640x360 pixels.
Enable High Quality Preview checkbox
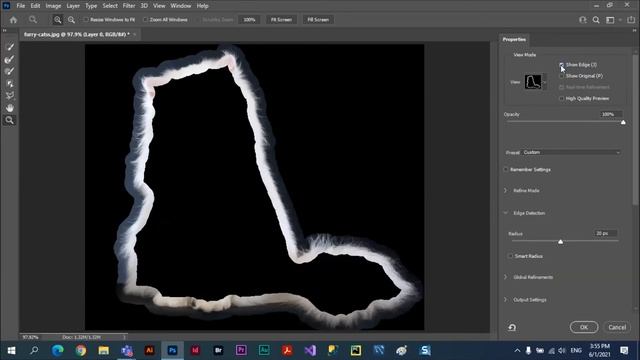pyautogui.click(x=562, y=98)
